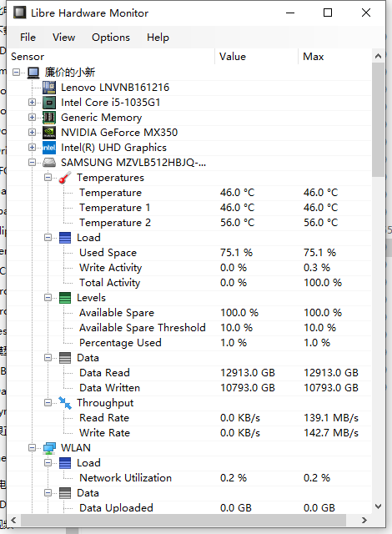Click the blue Load icon under WLAN
392x534 pixels.
click(x=65, y=463)
